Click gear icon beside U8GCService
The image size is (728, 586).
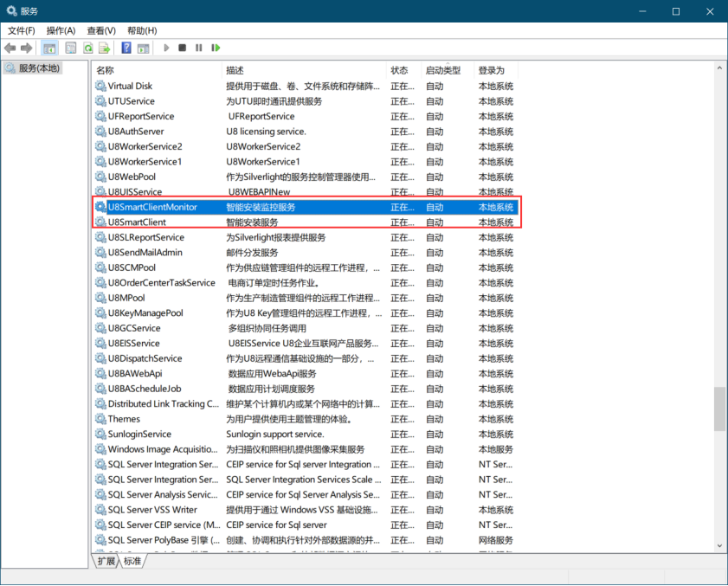tap(100, 328)
